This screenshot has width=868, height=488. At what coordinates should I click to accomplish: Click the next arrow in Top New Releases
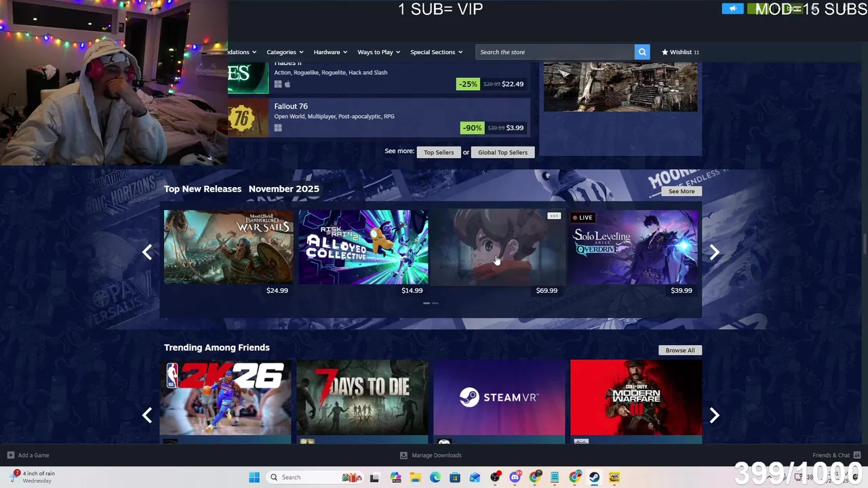[714, 252]
